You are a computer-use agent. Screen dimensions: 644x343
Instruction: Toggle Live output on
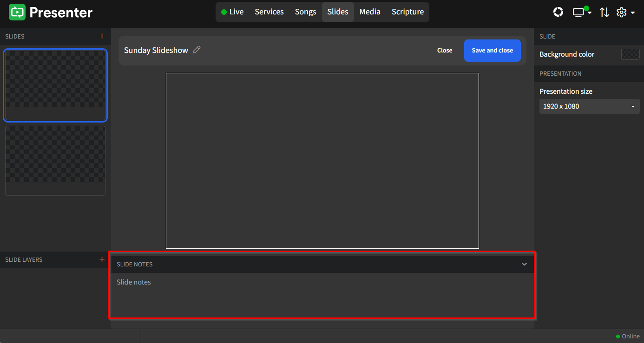pos(232,12)
